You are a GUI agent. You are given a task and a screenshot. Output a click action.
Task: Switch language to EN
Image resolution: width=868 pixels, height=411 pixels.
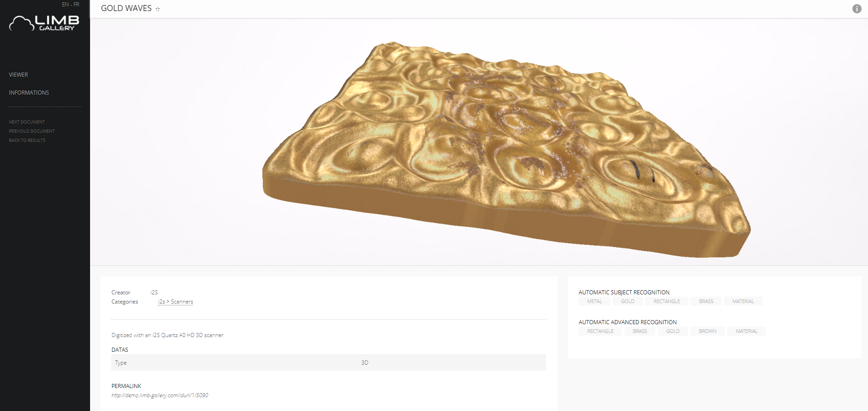(x=65, y=5)
